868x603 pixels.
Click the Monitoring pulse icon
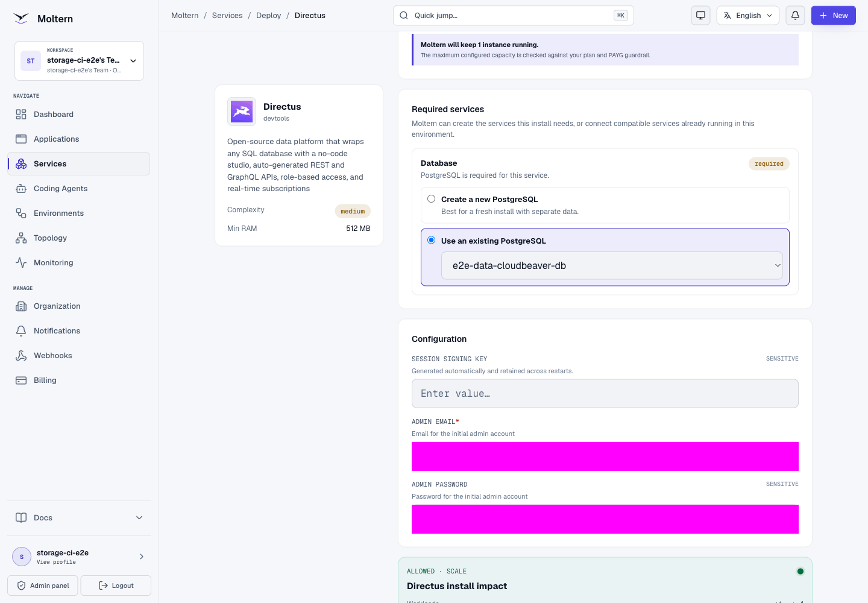(21, 263)
